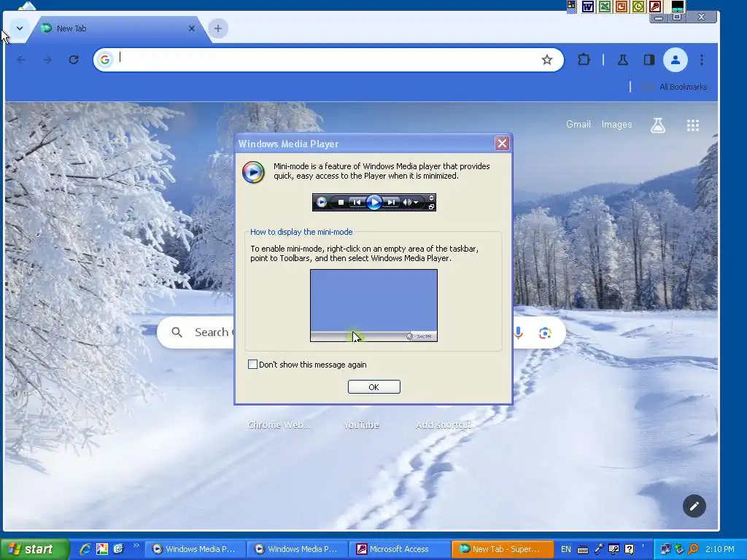Click the Google search box on the page

(x=361, y=332)
